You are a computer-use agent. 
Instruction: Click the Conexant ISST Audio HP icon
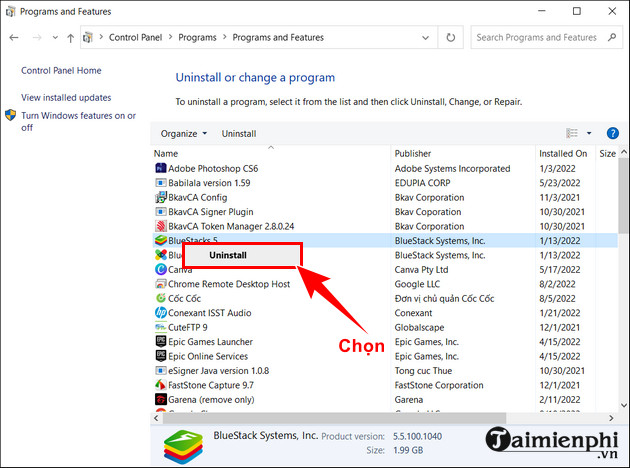click(x=161, y=313)
